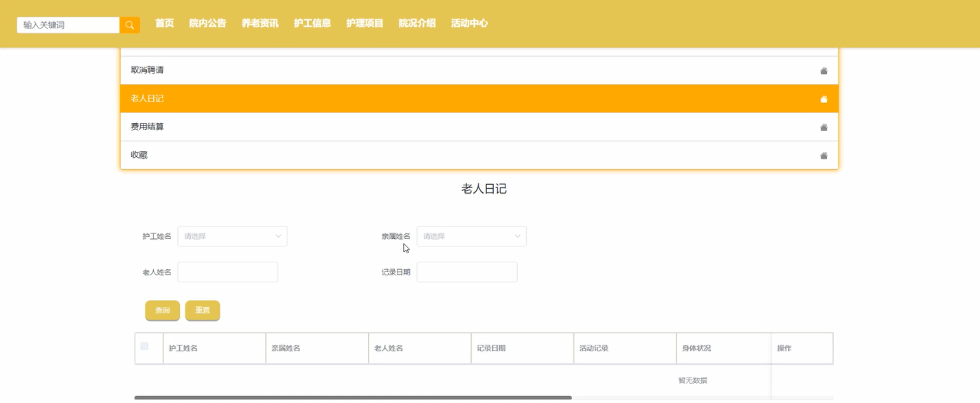The image size is (980, 403).
Task: Click the 暂无数据 empty table text
Action: (692, 380)
